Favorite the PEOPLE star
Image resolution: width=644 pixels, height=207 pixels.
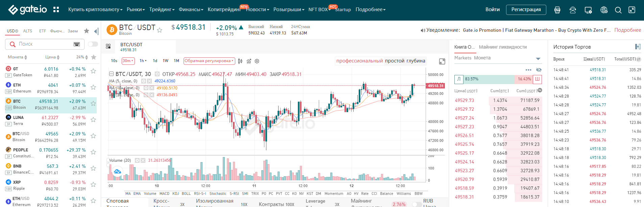[x=93, y=152]
